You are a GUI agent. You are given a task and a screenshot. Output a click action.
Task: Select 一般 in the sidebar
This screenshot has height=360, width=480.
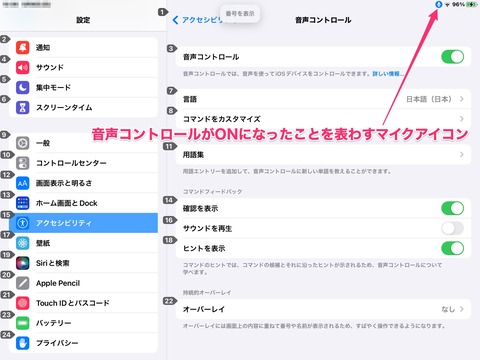point(83,143)
